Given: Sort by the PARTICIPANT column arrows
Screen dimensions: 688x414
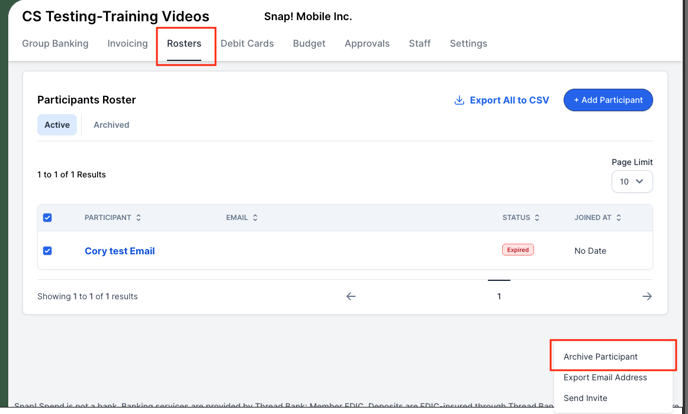Looking at the screenshot, I should (x=138, y=218).
